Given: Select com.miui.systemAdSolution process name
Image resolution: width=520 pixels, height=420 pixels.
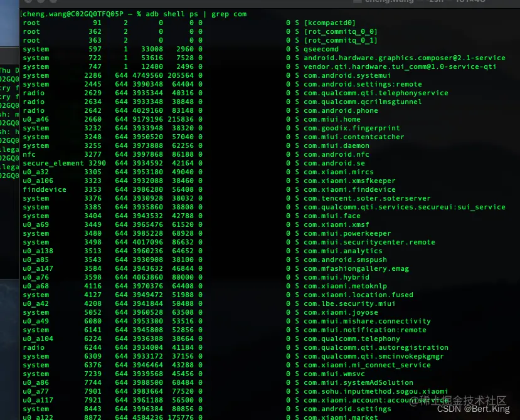Looking at the screenshot, I should point(358,383).
